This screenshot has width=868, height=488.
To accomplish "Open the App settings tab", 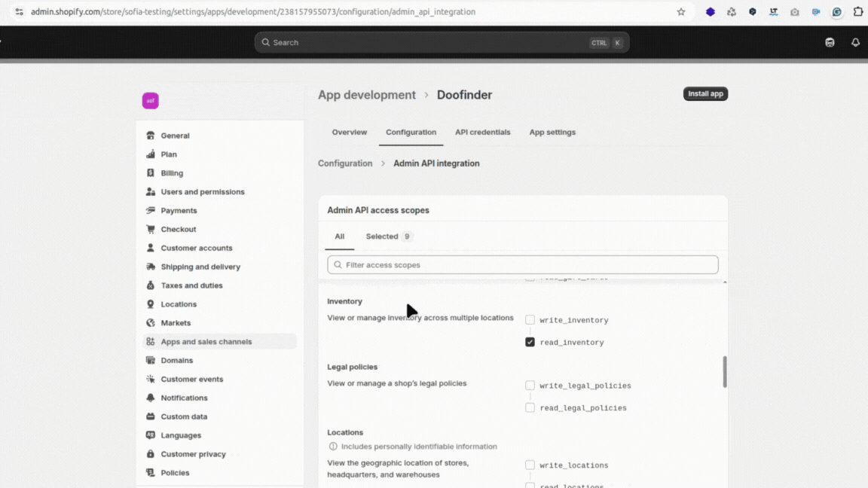I will pyautogui.click(x=552, y=133).
